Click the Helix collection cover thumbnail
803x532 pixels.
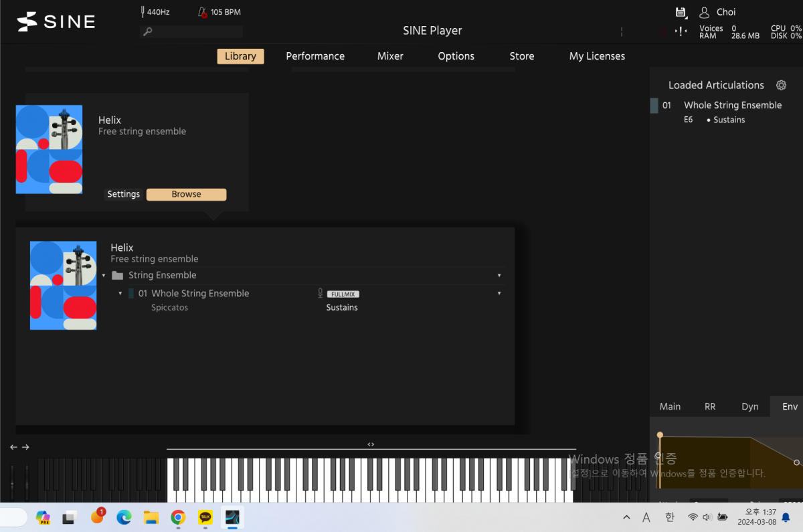pos(49,149)
